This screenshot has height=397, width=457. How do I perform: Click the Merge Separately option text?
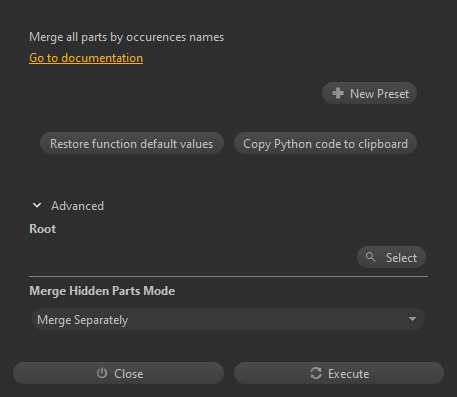[x=82, y=320]
